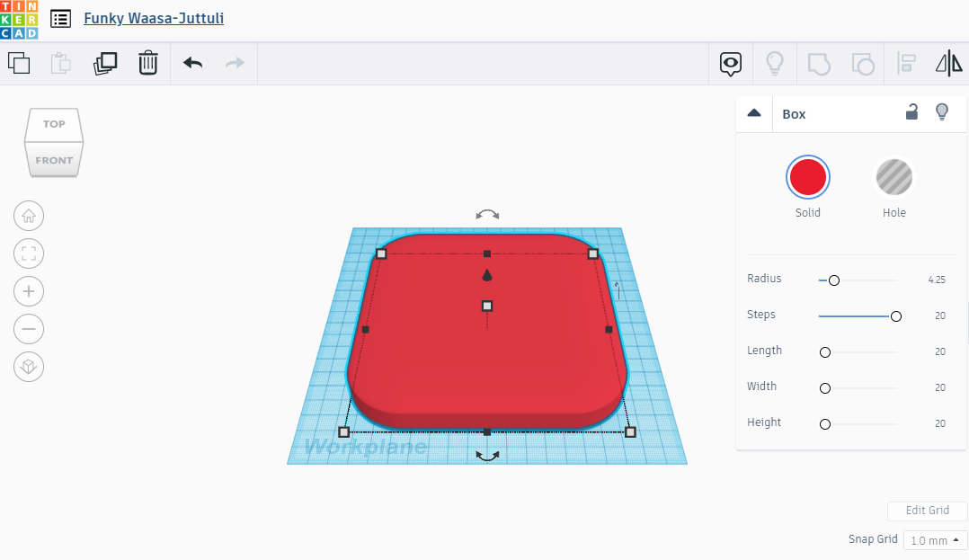Click the Tinkercad logo
Screen dimensions: 969x560
[x=19, y=19]
